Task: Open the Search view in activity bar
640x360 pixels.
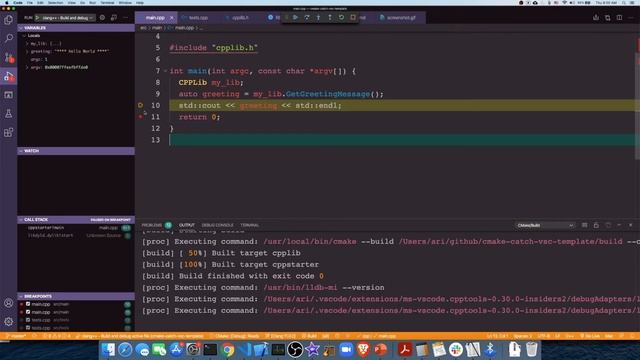Action: (8, 38)
